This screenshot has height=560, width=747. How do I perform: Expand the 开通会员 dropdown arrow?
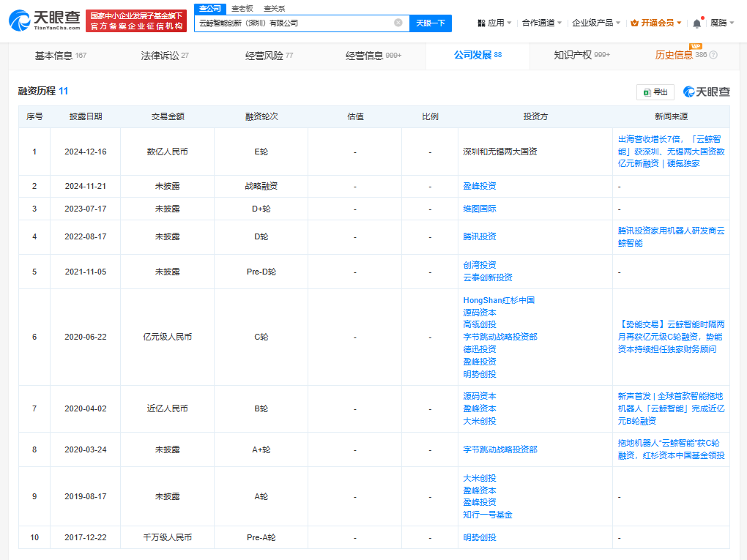pyautogui.click(x=679, y=23)
